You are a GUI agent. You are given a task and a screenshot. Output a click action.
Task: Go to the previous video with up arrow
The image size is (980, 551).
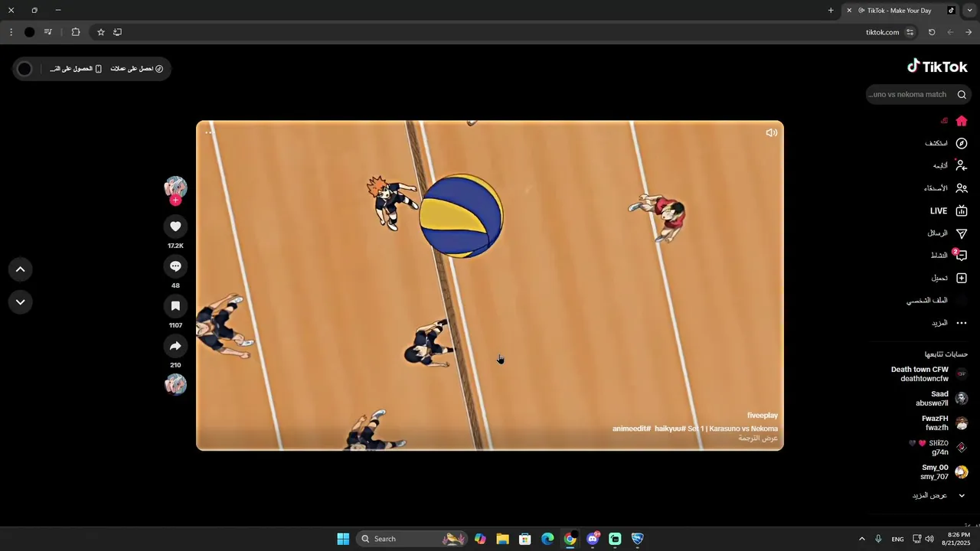[21, 269]
